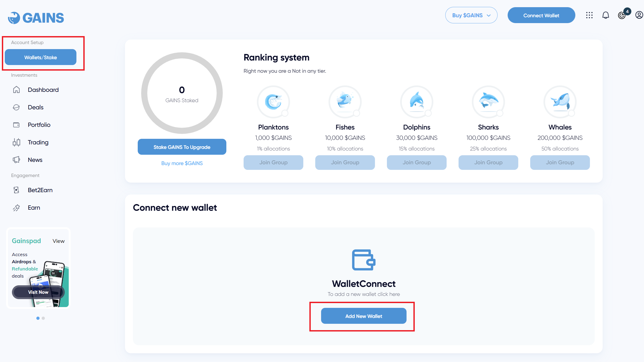The width and height of the screenshot is (644, 362).
Task: Join Group for the Dolphins tier
Action: (417, 162)
